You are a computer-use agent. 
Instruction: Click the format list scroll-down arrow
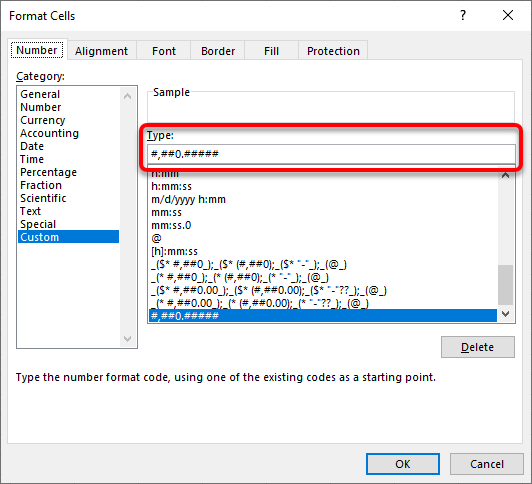tap(506, 314)
